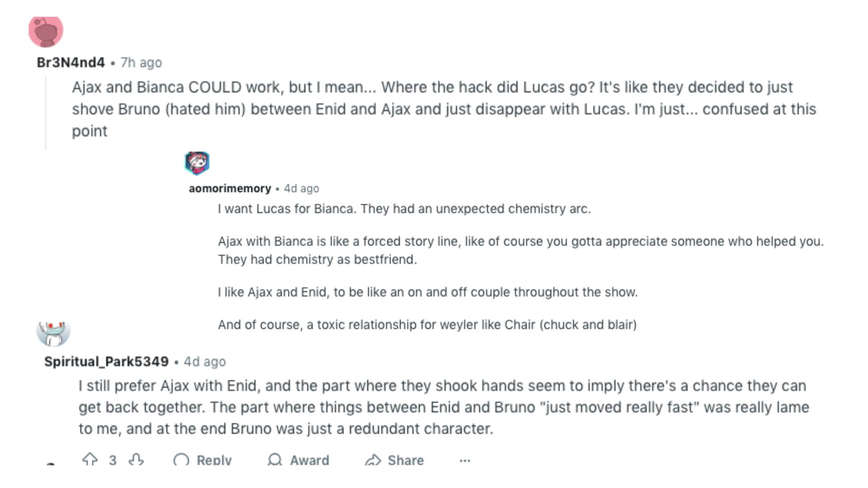Click Br3N4nd4's pink avatar icon

click(x=46, y=31)
